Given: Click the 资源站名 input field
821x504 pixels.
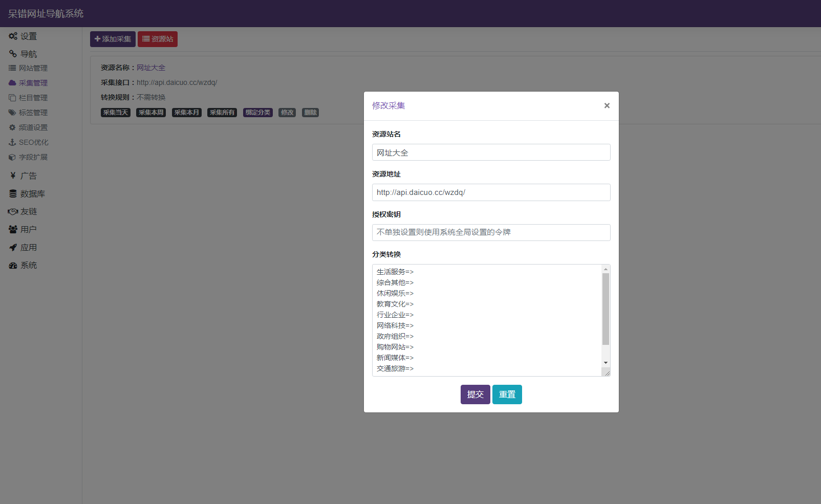Looking at the screenshot, I should pyautogui.click(x=491, y=152).
